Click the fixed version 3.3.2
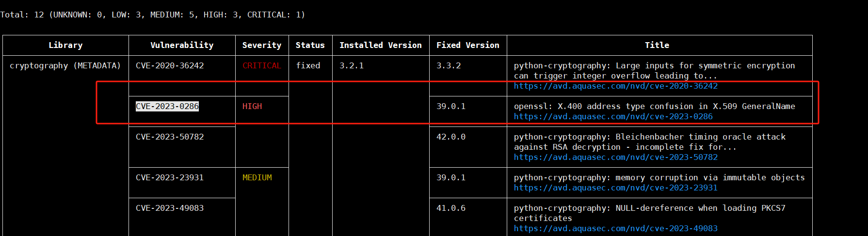Screen dimensions: 868x236 449,66
